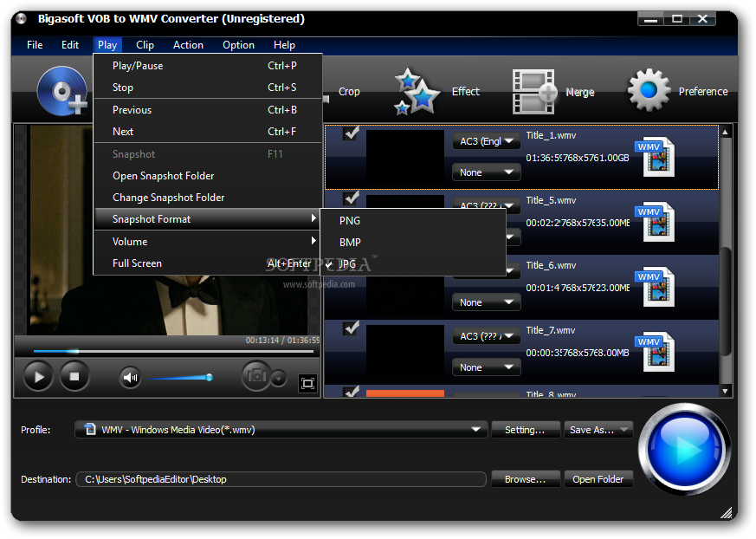Select Stop in Play menu
This screenshot has width=756, height=539.
point(207,88)
